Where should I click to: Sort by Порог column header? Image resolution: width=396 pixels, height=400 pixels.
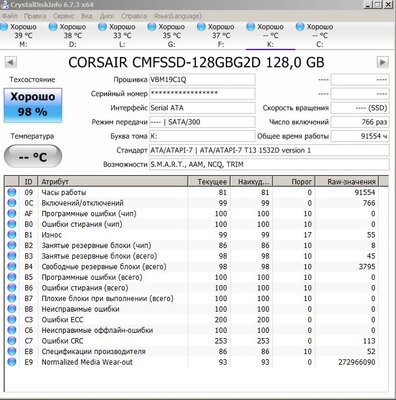coord(294,182)
